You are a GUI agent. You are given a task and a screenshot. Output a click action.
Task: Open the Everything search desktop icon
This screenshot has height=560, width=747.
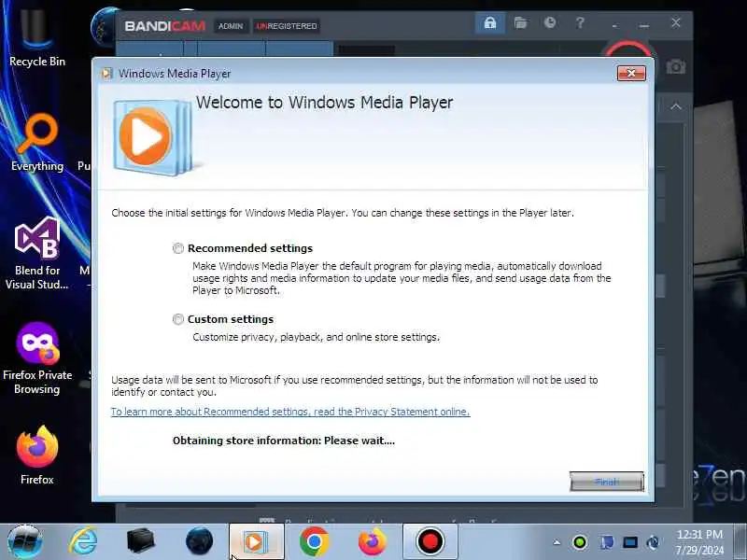pos(37,142)
